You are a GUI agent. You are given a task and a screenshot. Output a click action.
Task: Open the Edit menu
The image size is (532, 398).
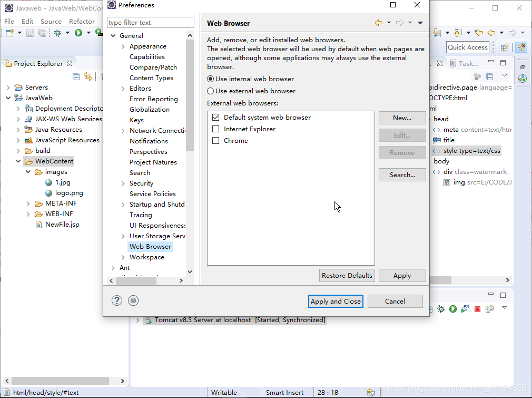(27, 22)
